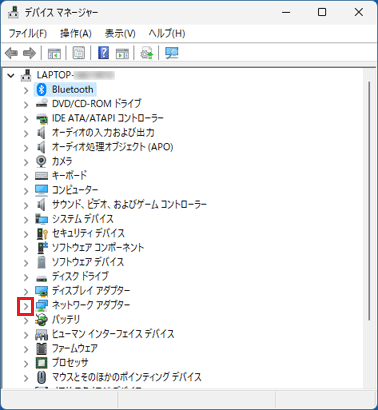
Task: Click the ソフトウェア コンポーネント icon
Action: tap(42, 248)
